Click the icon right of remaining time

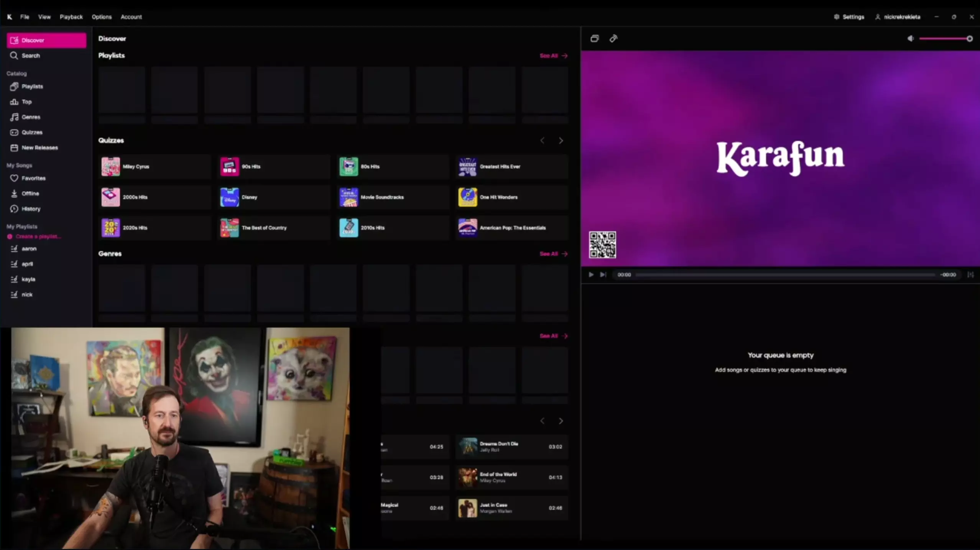(970, 275)
